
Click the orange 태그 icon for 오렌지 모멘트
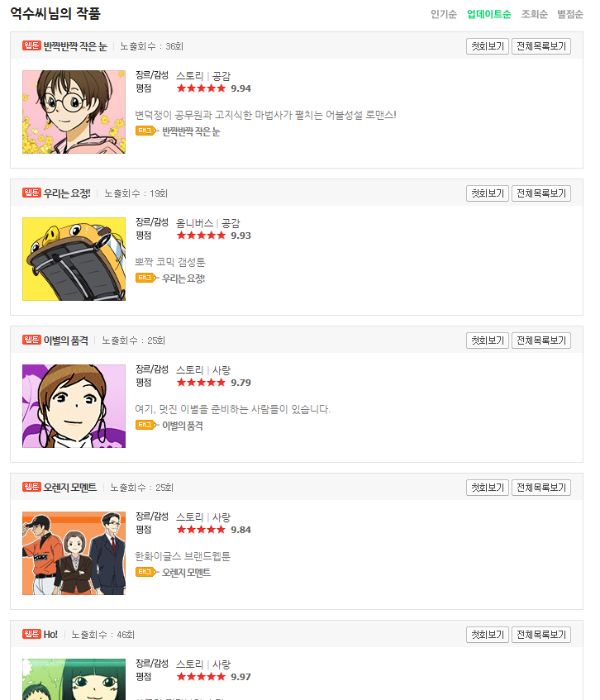[x=147, y=572]
